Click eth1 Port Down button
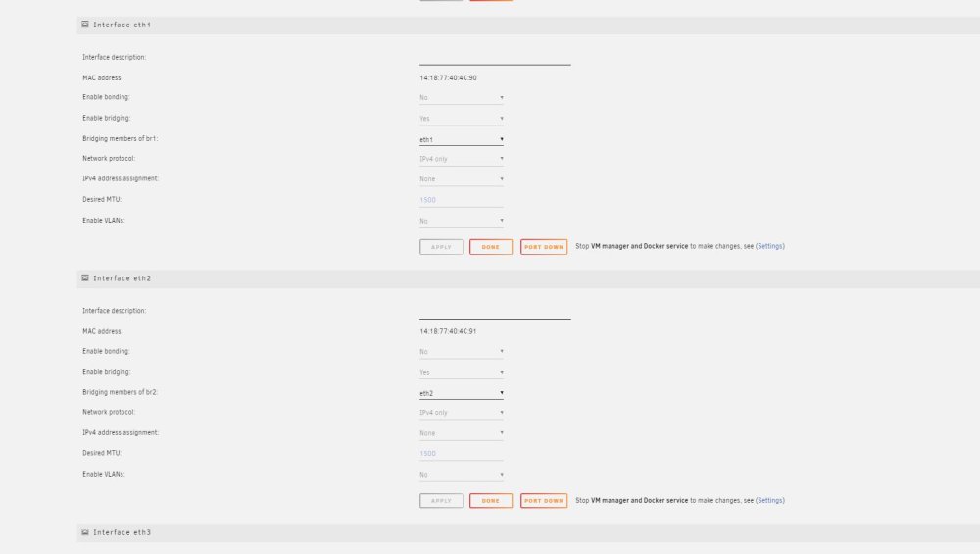 point(544,247)
